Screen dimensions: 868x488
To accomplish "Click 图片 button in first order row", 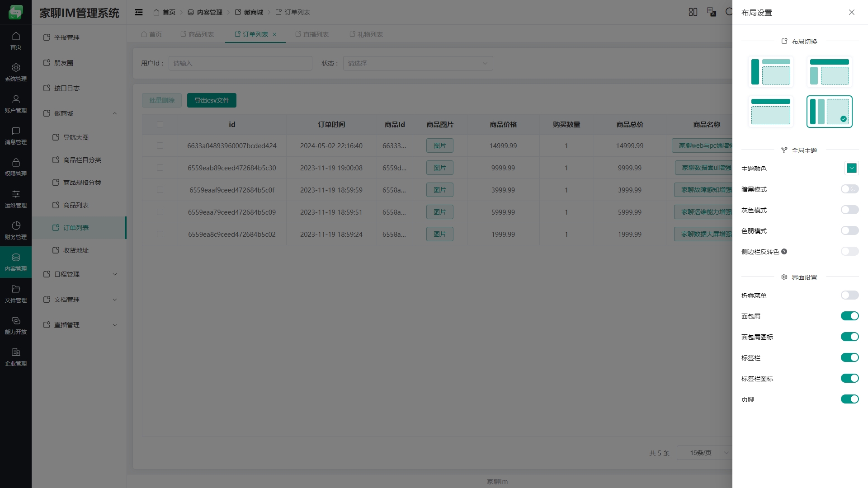I will (x=439, y=146).
